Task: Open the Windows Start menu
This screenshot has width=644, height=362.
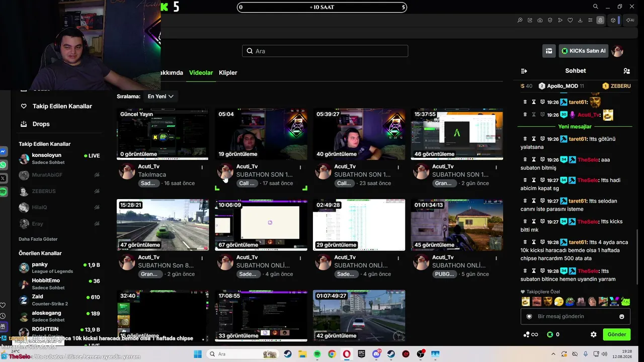Action: (198, 354)
